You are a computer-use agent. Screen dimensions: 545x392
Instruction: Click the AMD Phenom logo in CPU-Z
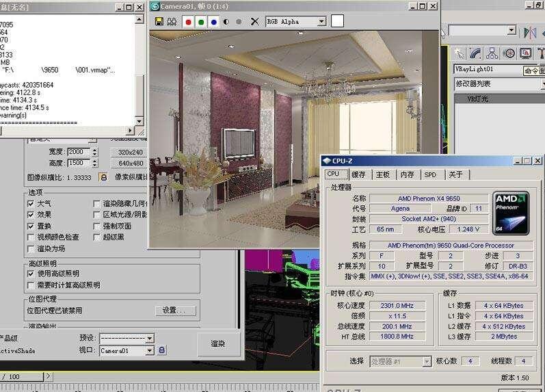(511, 213)
